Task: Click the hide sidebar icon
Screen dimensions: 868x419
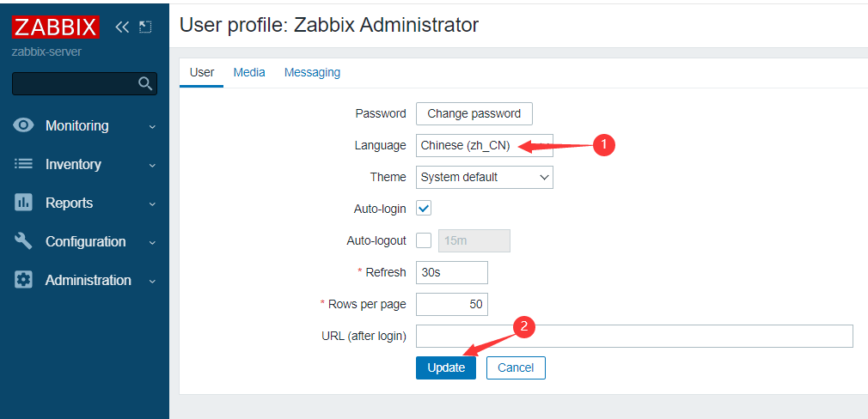Action: point(145,27)
